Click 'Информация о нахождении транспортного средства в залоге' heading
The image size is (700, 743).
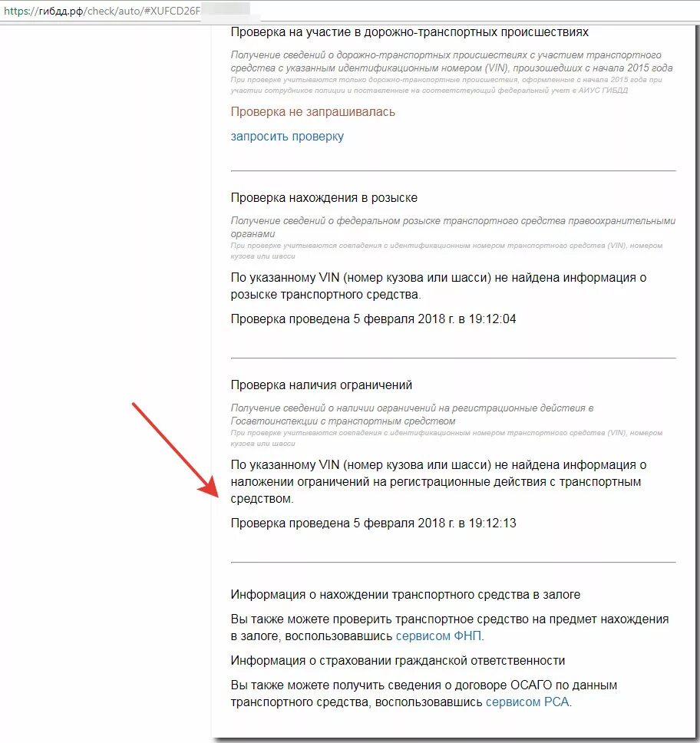[405, 594]
